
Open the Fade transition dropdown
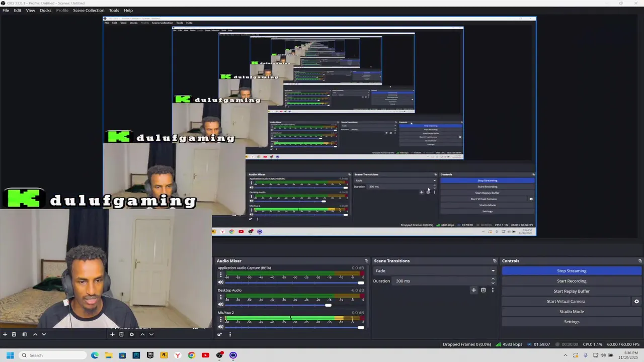pos(435,271)
